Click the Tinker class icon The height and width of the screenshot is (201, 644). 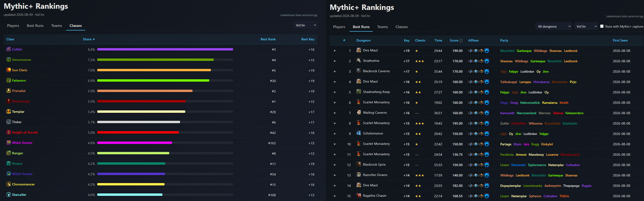9,122
